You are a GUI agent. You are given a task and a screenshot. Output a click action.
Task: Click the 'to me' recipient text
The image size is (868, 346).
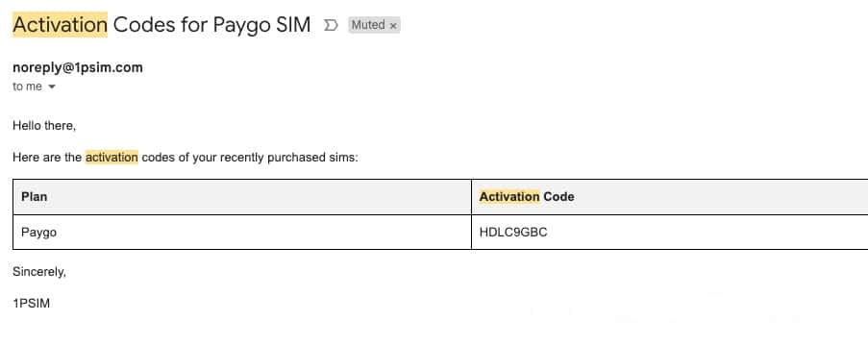(x=27, y=86)
